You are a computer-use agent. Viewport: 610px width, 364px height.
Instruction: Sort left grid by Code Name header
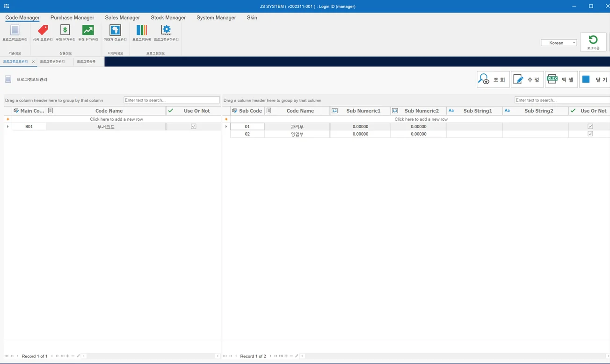click(x=106, y=111)
